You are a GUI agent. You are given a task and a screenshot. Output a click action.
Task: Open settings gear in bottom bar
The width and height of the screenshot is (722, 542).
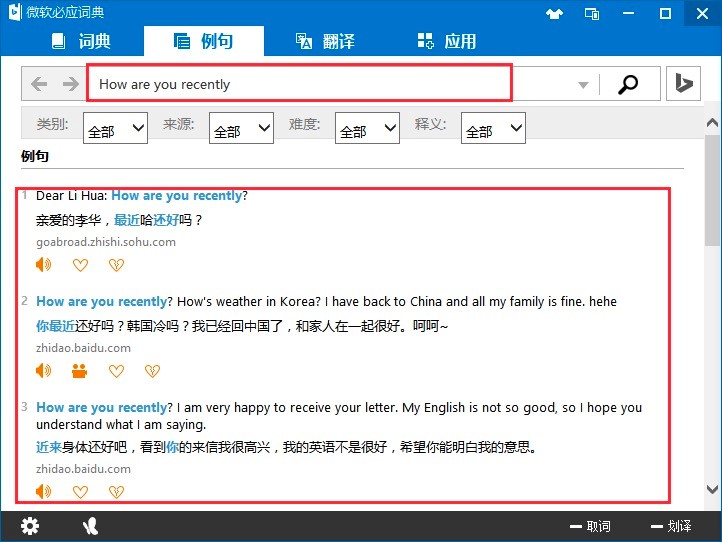click(30, 526)
